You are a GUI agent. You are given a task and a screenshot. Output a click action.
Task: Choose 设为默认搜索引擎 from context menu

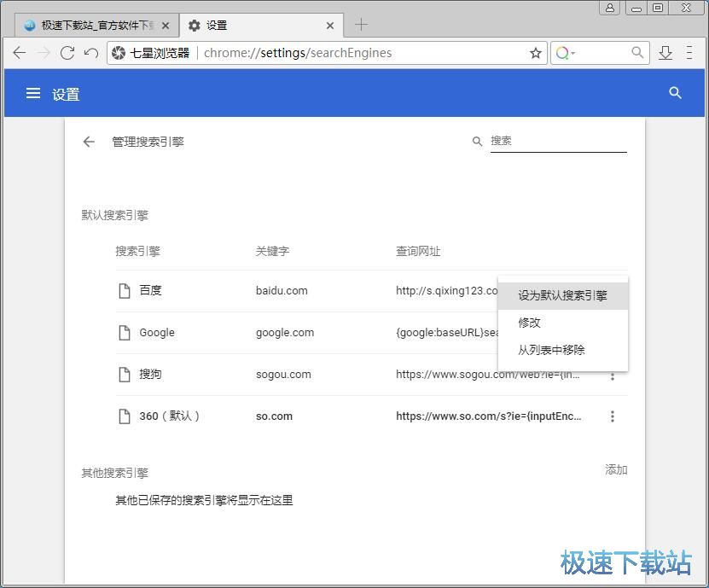(x=562, y=296)
